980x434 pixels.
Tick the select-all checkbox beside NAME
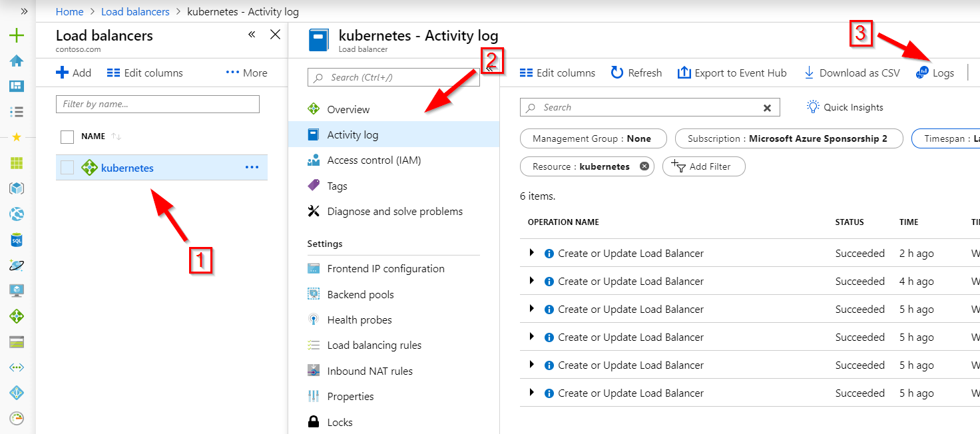pyautogui.click(x=67, y=136)
